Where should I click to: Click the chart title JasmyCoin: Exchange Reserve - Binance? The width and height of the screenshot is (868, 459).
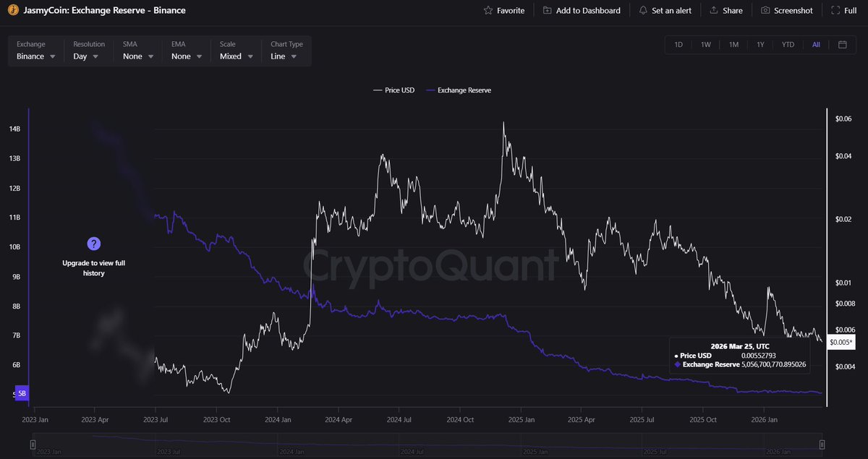pos(104,11)
